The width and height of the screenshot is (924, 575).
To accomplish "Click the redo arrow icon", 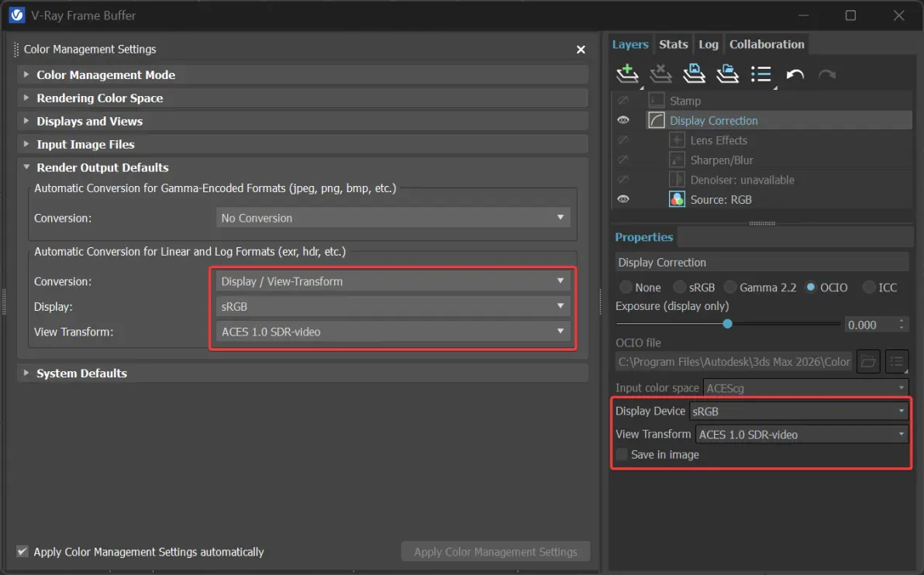I will 827,75.
